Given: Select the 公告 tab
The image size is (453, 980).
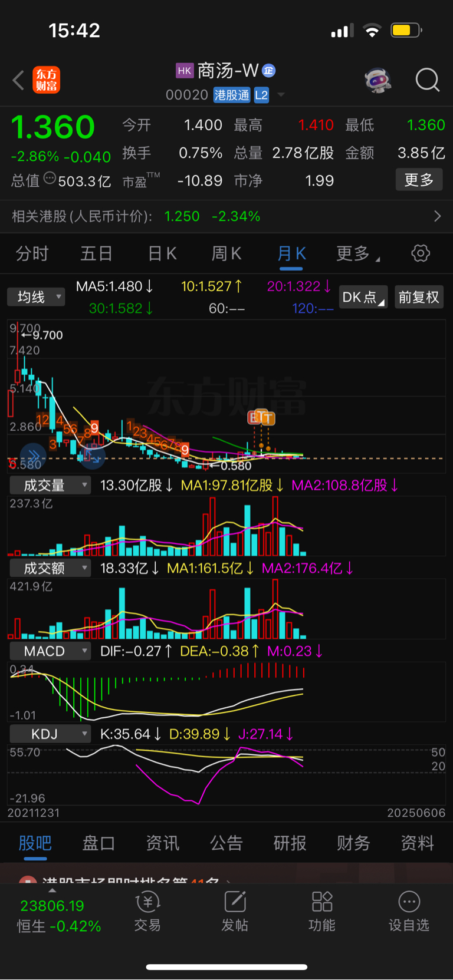Looking at the screenshot, I should [x=226, y=843].
